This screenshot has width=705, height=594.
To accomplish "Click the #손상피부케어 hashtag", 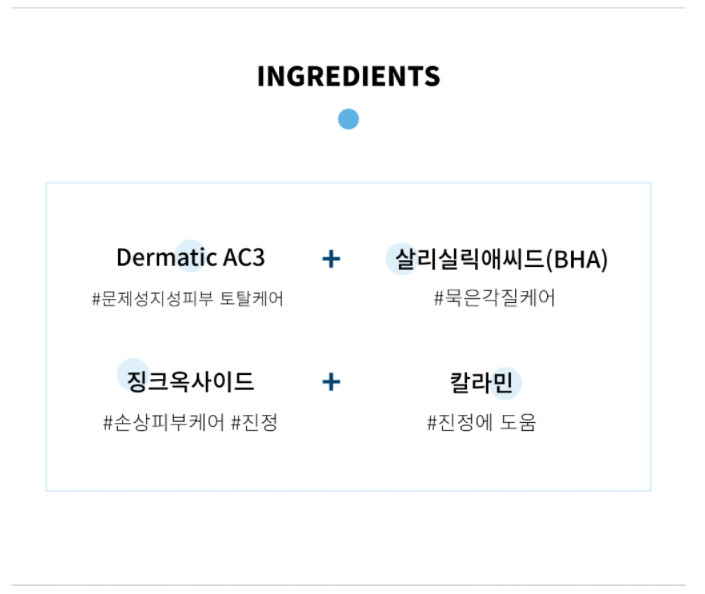I will pos(164,423).
